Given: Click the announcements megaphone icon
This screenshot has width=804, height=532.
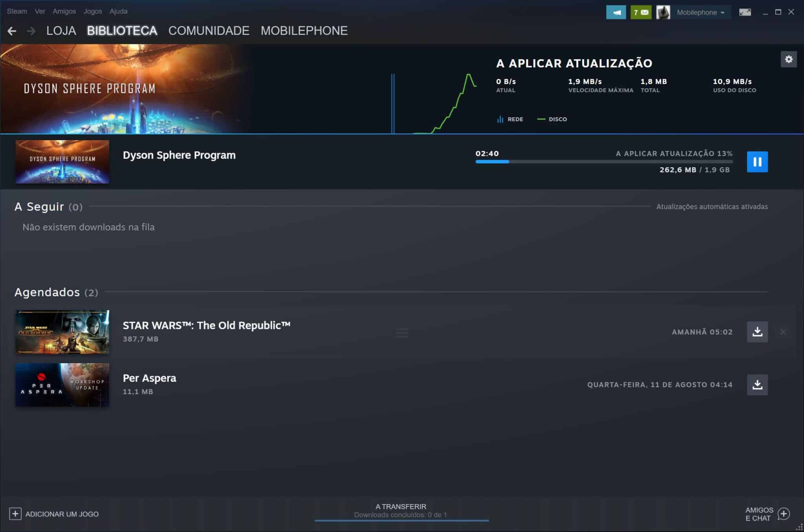Looking at the screenshot, I should tap(616, 12).
